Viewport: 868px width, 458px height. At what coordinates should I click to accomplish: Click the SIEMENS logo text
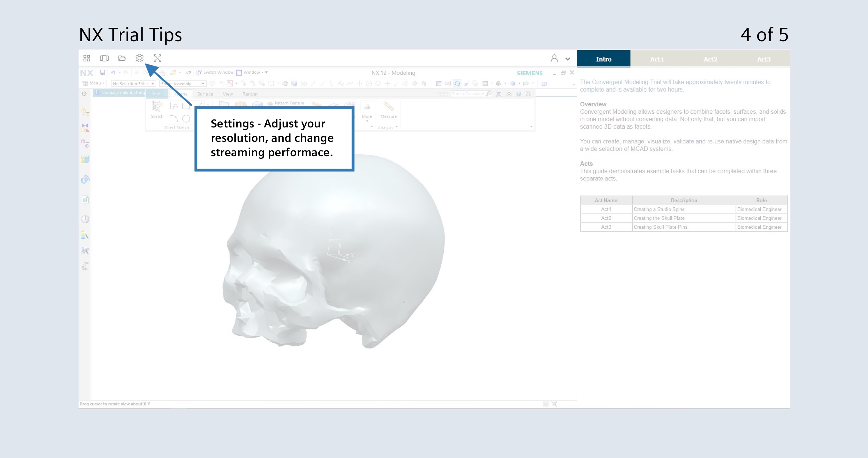529,73
